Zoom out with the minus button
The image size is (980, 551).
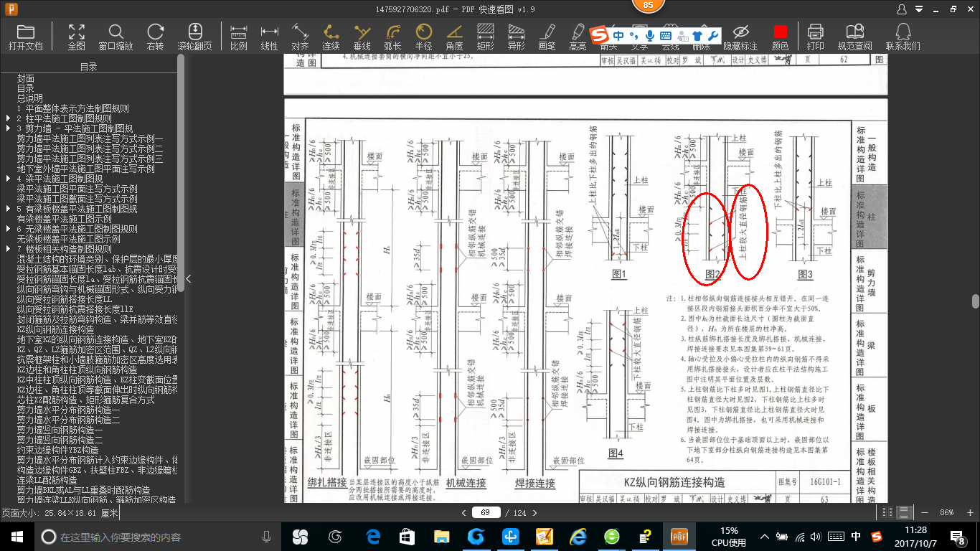coord(925,512)
